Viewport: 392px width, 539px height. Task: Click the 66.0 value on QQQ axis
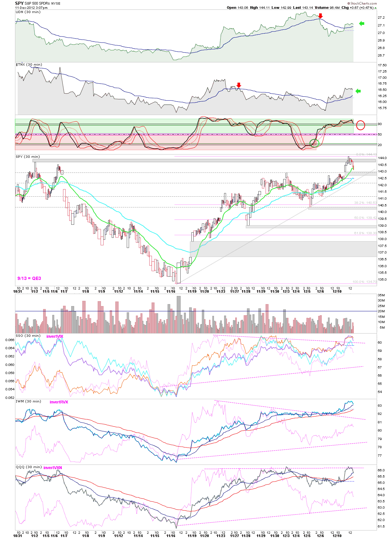(381, 470)
